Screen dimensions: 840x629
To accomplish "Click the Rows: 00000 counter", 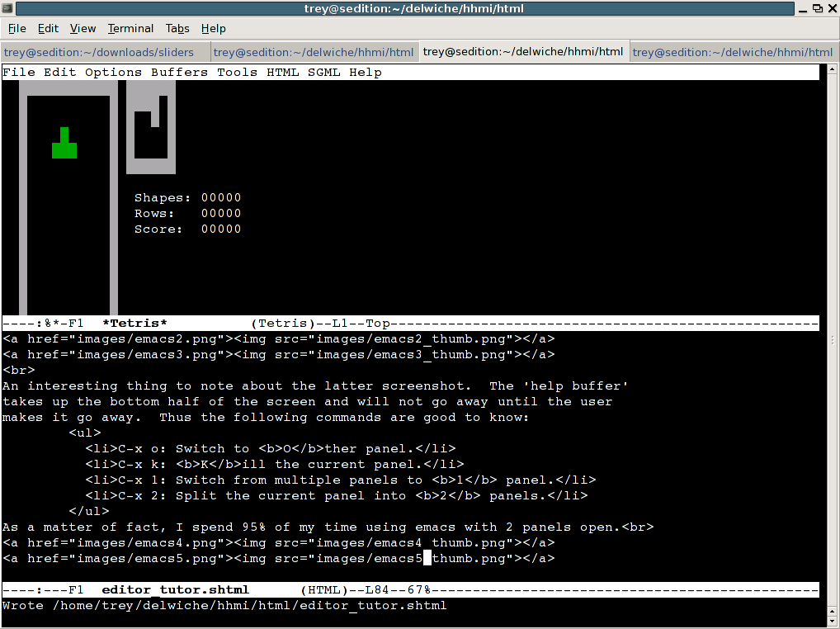I will tap(187, 213).
